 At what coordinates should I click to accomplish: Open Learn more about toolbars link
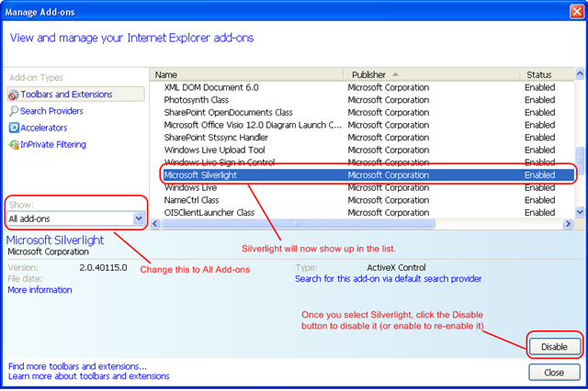click(87, 376)
